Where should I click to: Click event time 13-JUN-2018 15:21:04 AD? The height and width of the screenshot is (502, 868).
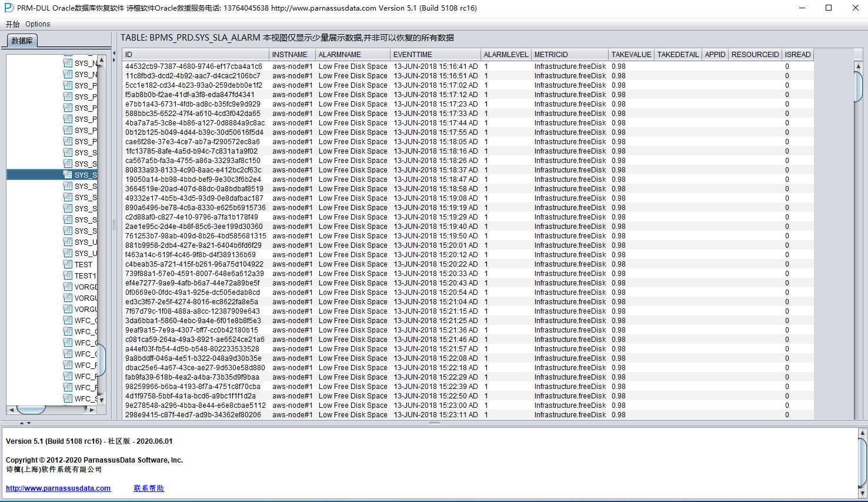click(436, 302)
